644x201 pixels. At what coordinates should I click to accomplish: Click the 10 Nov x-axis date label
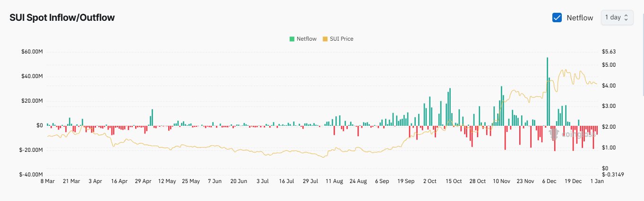tap(501, 181)
